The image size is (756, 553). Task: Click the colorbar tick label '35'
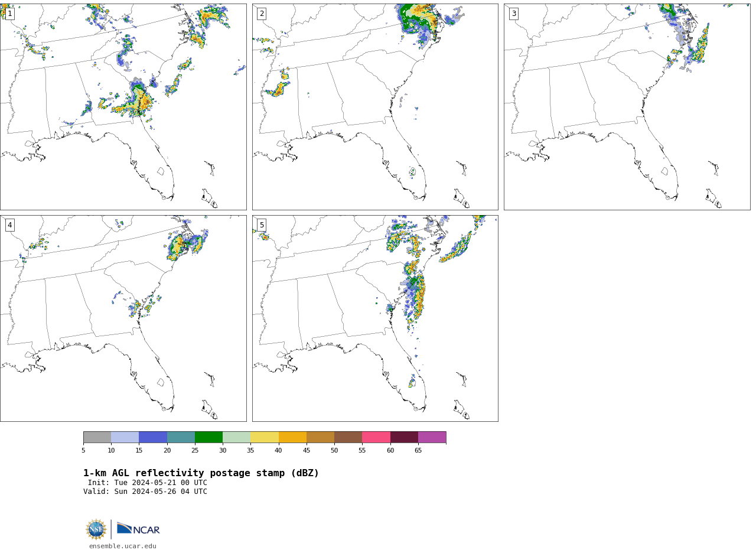[x=250, y=451]
